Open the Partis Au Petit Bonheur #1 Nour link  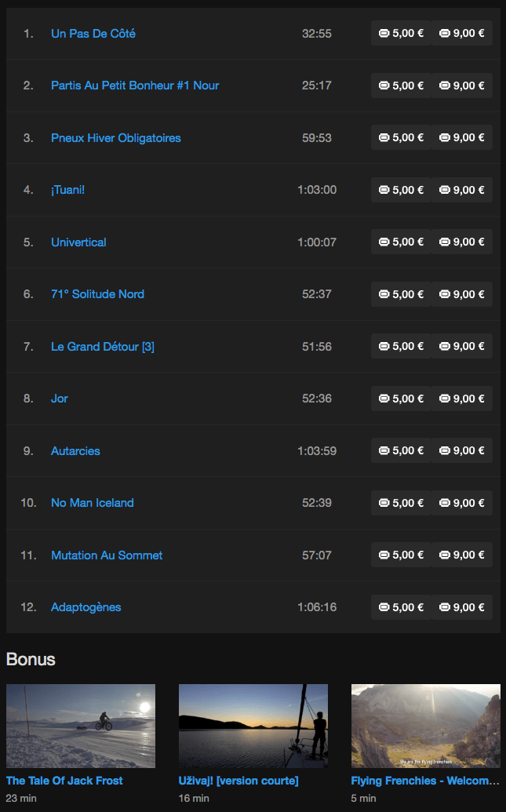[x=135, y=86]
